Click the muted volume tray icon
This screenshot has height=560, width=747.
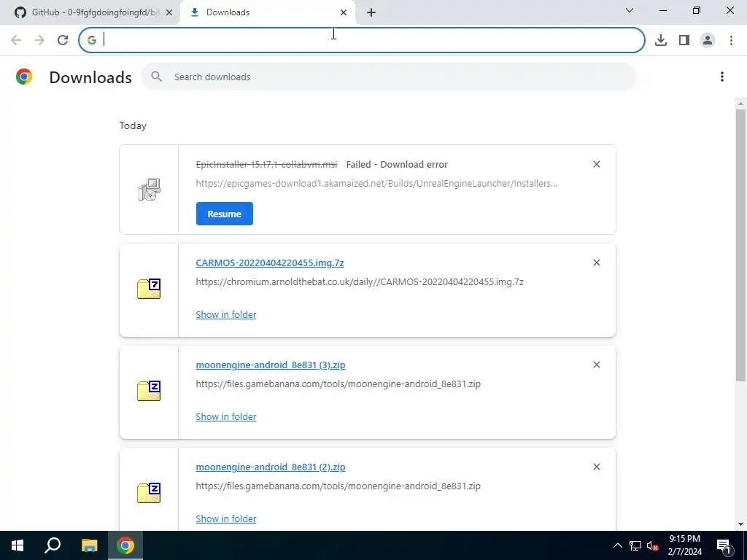pyautogui.click(x=653, y=545)
